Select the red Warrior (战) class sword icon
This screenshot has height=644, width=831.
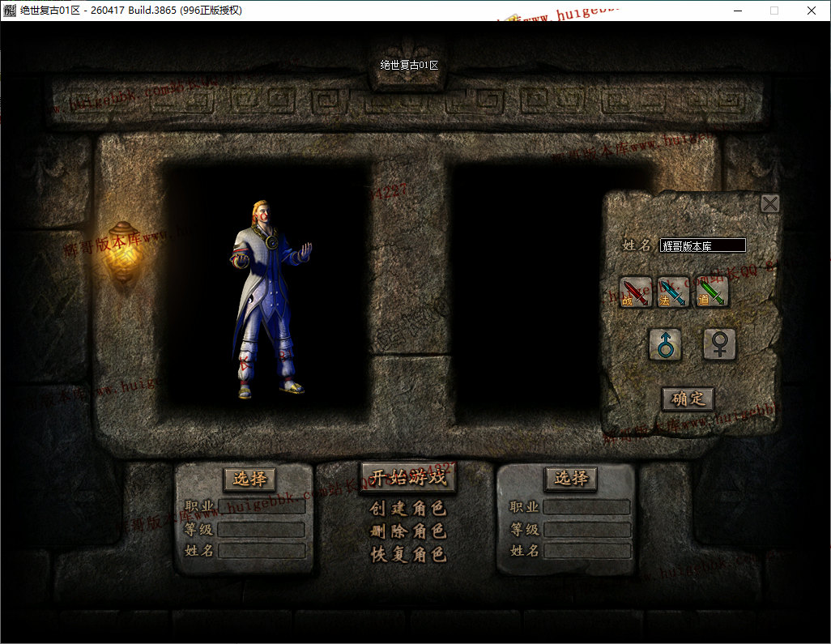pyautogui.click(x=635, y=292)
